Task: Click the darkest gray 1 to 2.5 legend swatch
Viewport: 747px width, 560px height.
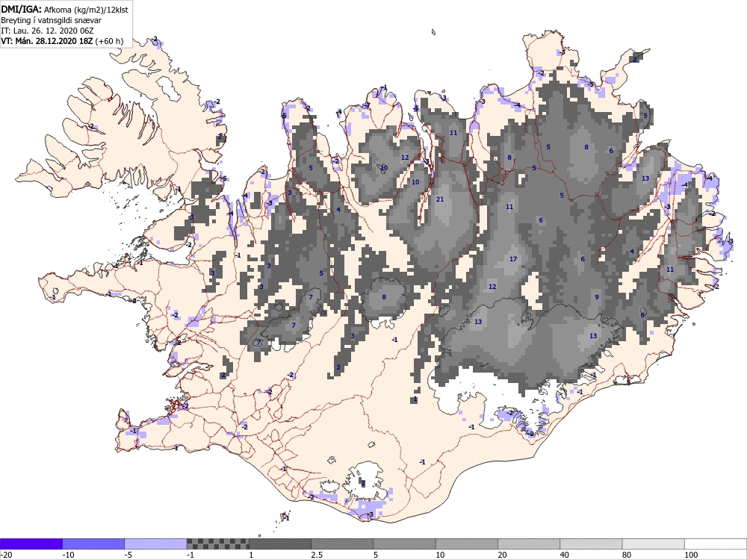Action: click(x=280, y=544)
